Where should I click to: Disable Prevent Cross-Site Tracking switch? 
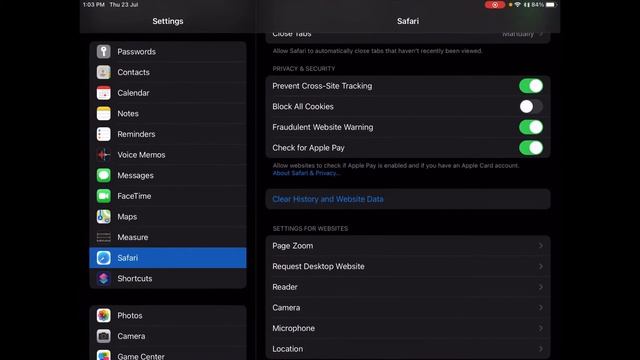pyautogui.click(x=531, y=86)
